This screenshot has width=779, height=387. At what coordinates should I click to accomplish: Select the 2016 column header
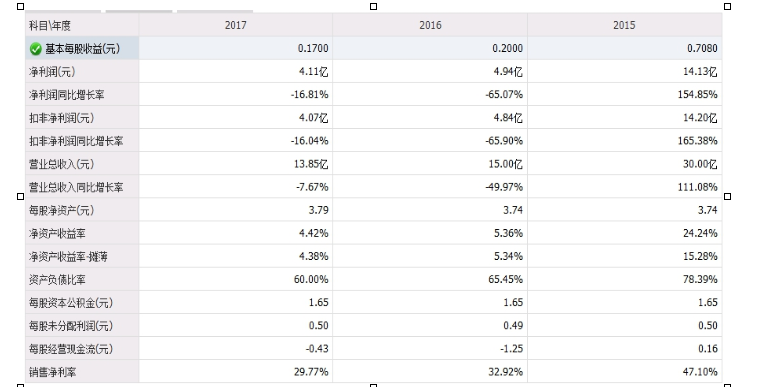coord(430,25)
